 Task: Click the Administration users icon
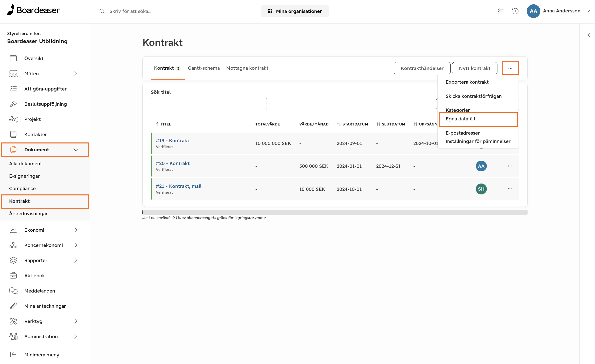pyautogui.click(x=13, y=336)
